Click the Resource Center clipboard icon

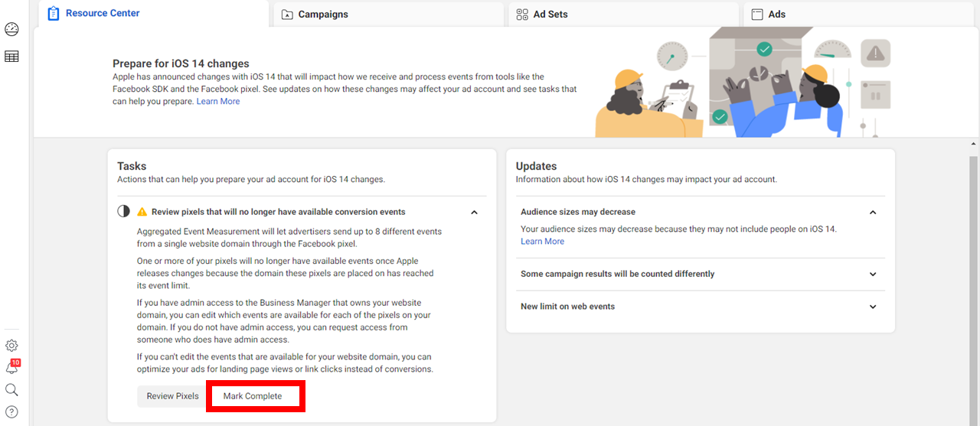(x=54, y=14)
